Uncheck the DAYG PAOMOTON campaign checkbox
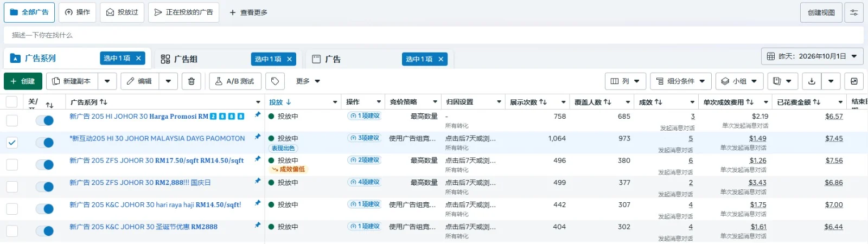The image size is (868, 244). coord(11,143)
